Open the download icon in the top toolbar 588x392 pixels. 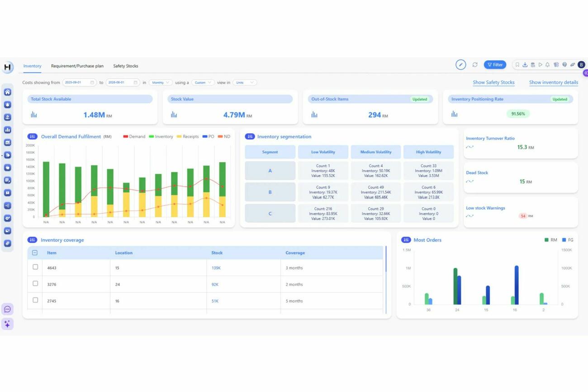[525, 65]
